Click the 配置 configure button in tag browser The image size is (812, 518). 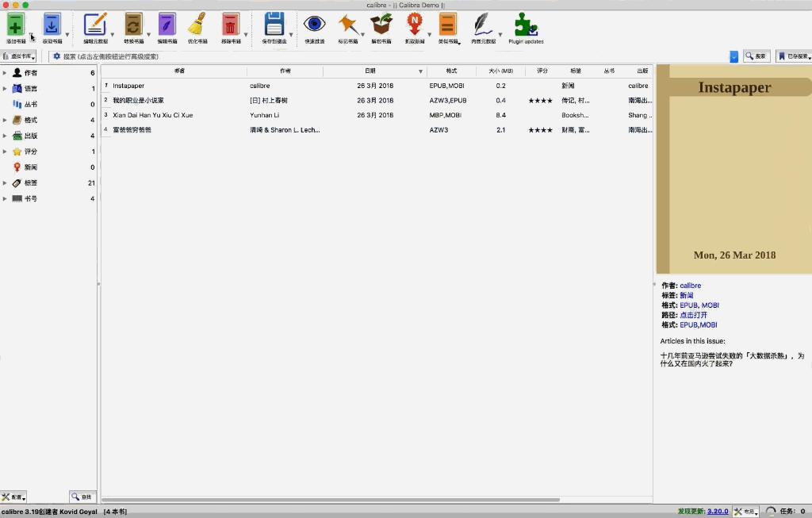click(13, 497)
